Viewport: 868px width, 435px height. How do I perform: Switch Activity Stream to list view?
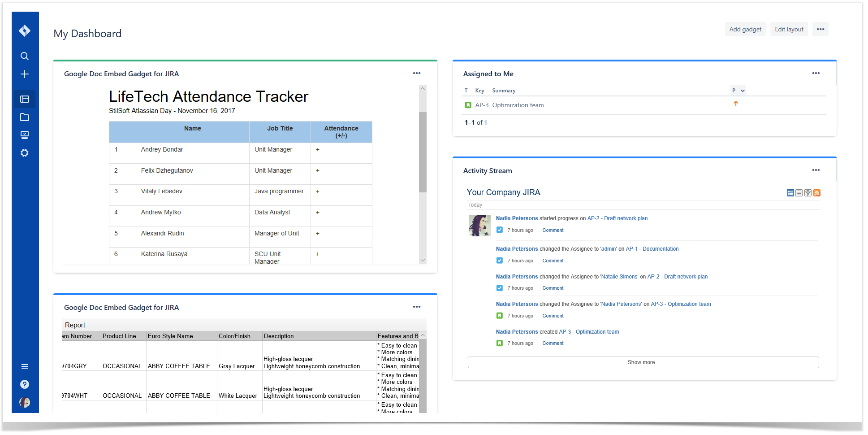799,193
